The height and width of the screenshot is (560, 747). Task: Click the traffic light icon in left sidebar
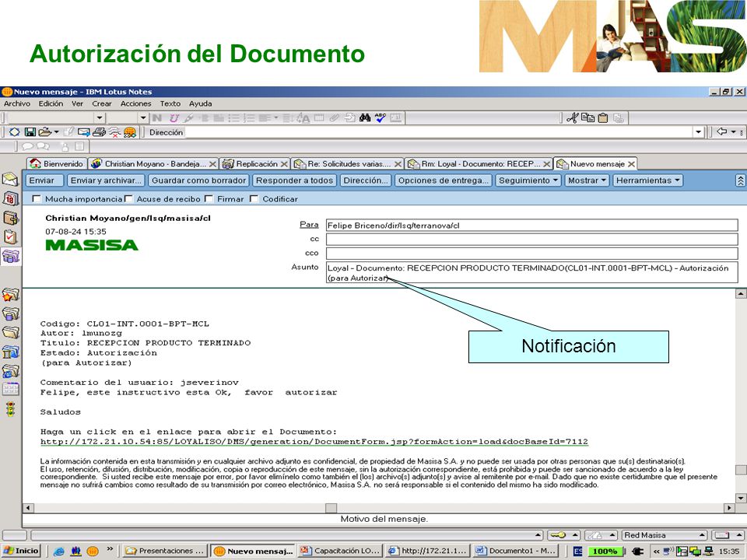click(x=10, y=409)
